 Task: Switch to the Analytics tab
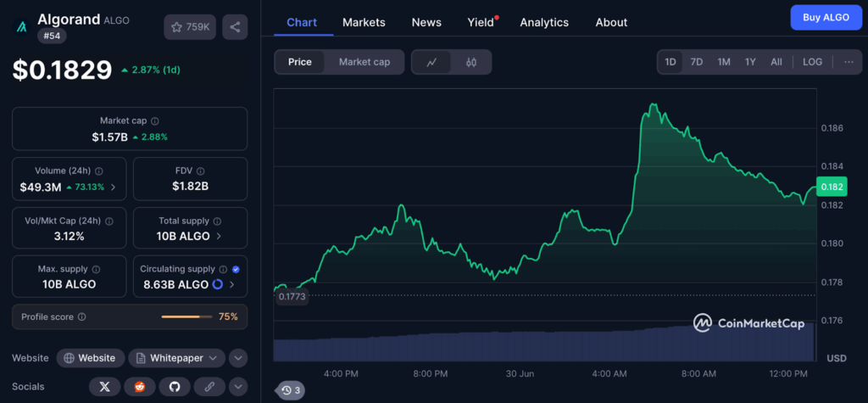(x=543, y=22)
